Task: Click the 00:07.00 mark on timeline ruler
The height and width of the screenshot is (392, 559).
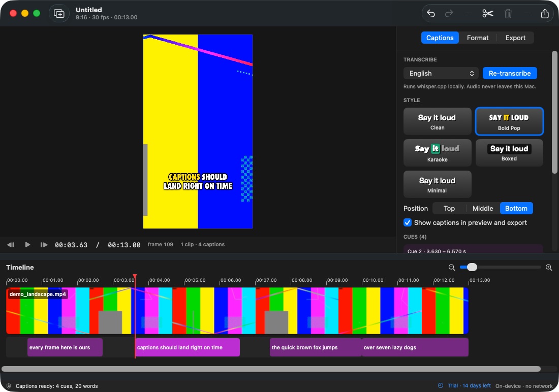Action: tap(266, 280)
